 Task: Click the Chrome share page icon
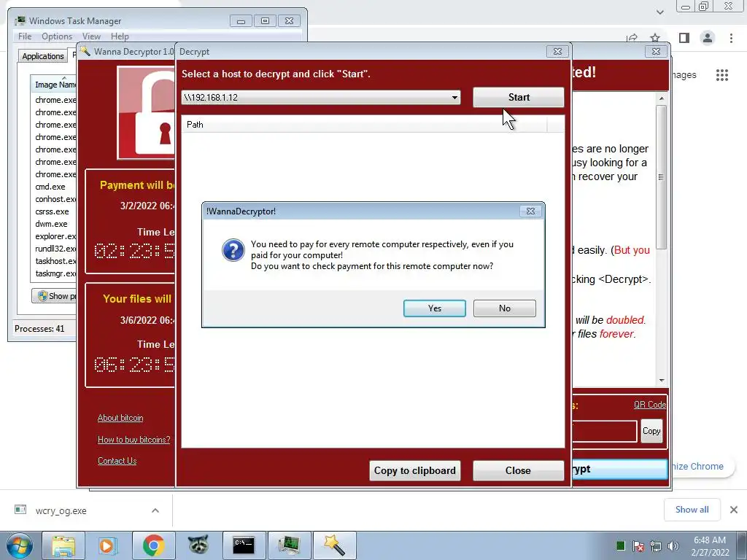(632, 38)
